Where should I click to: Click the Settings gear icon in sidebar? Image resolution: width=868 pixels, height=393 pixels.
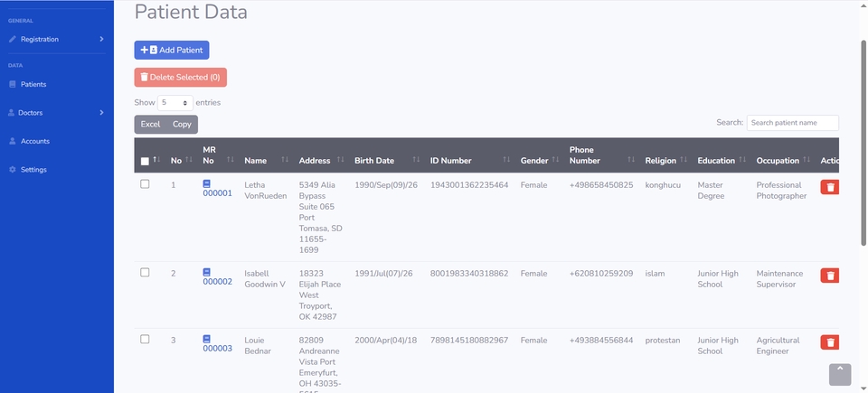[13, 170]
